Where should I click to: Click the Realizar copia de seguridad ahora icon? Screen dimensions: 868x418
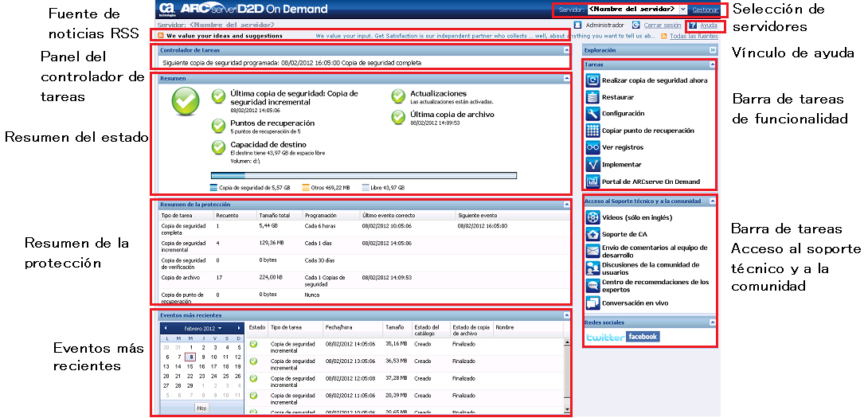pyautogui.click(x=592, y=80)
